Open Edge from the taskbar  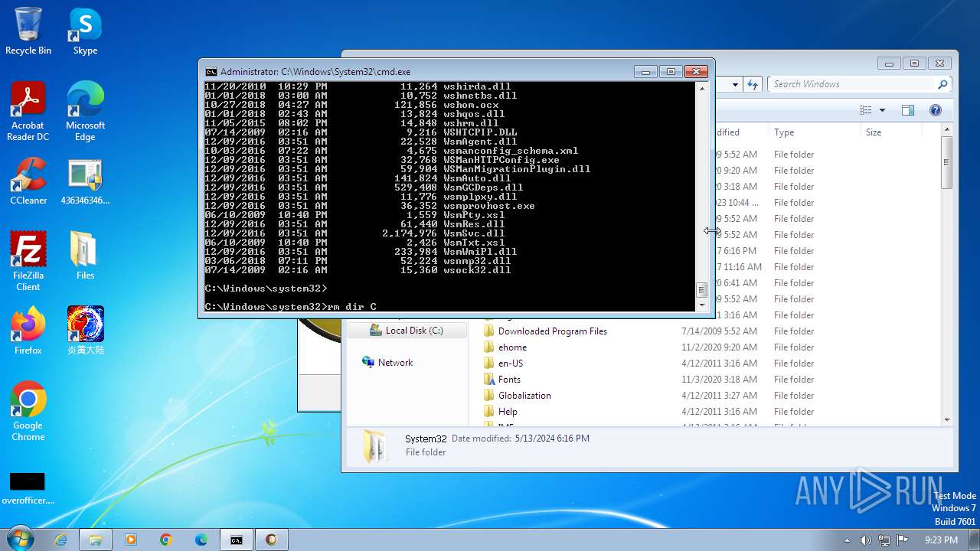click(201, 540)
